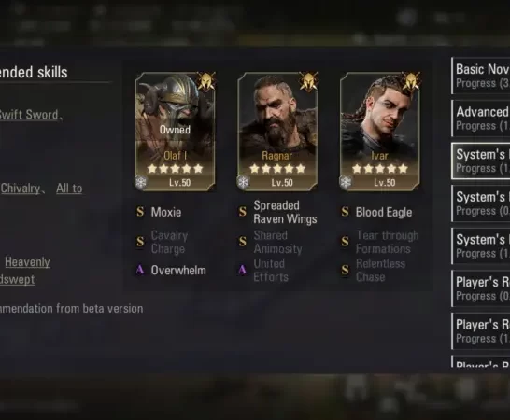Click the snowflake icon on Ivar card

(346, 182)
